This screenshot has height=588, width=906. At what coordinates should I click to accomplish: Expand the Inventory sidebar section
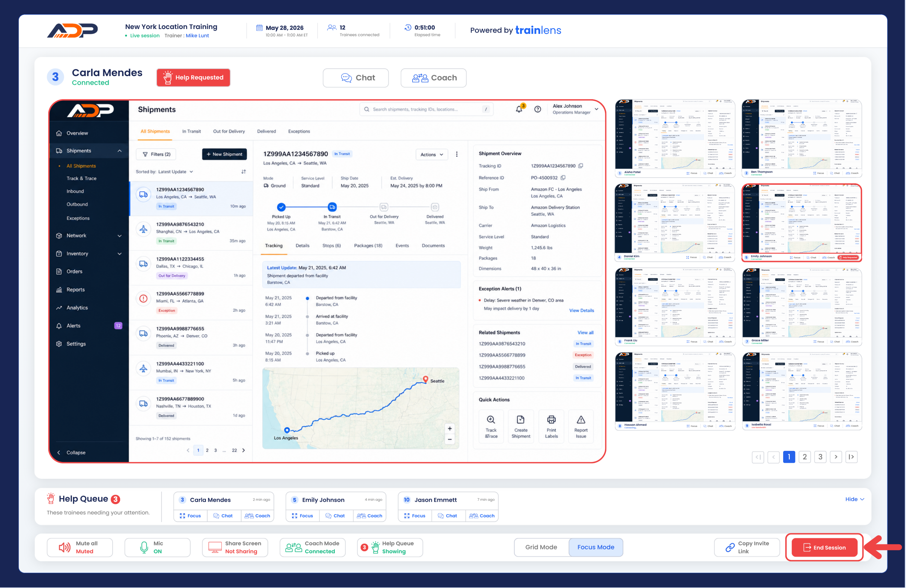89,254
